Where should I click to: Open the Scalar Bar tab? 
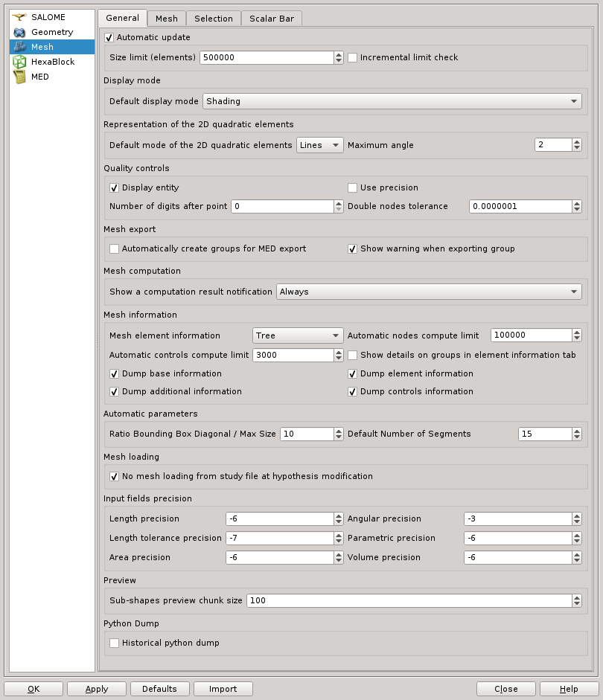click(272, 19)
